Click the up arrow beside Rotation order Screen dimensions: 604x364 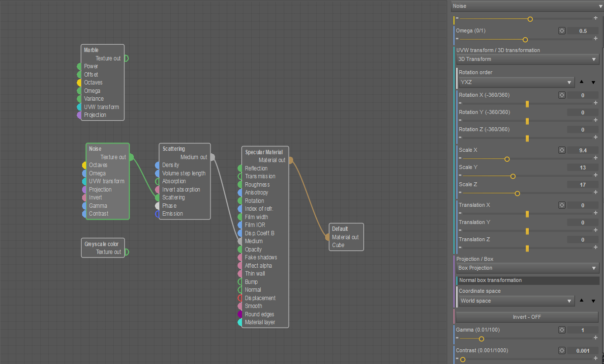point(582,83)
